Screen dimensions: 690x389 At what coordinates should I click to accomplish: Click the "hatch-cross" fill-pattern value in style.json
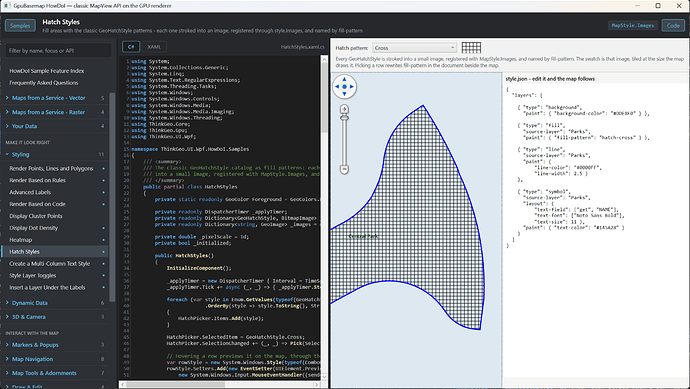click(x=618, y=138)
